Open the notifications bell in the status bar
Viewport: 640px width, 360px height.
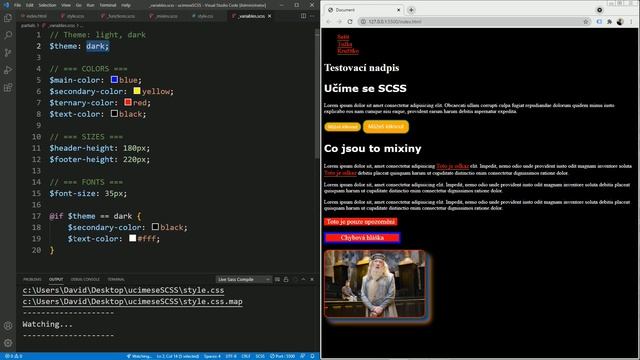click(312, 356)
